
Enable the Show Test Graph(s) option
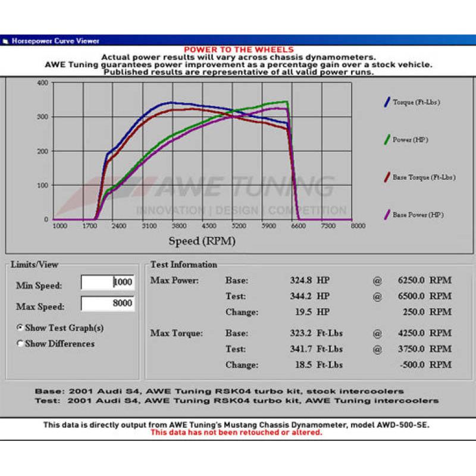20,327
